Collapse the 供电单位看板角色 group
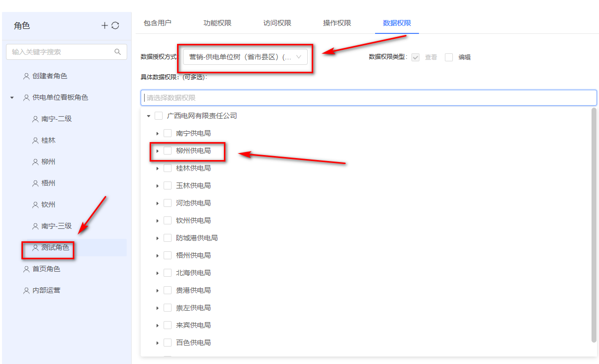The image size is (599, 364). tap(12, 98)
